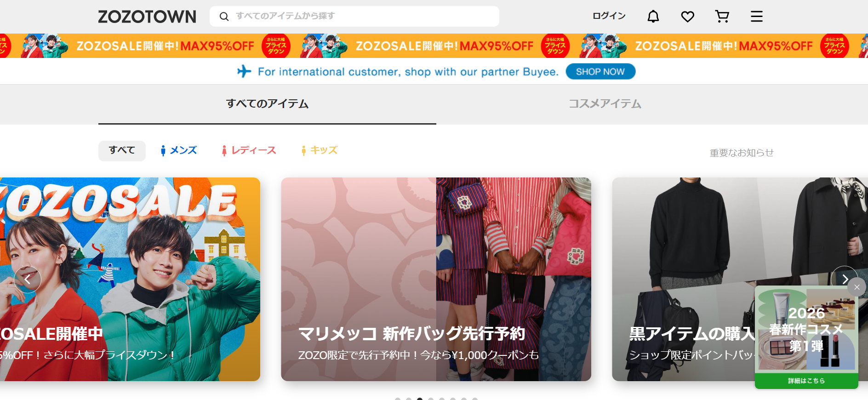Click the ZOZOTOWN logo
Screen dimensions: 868x400
(x=147, y=17)
